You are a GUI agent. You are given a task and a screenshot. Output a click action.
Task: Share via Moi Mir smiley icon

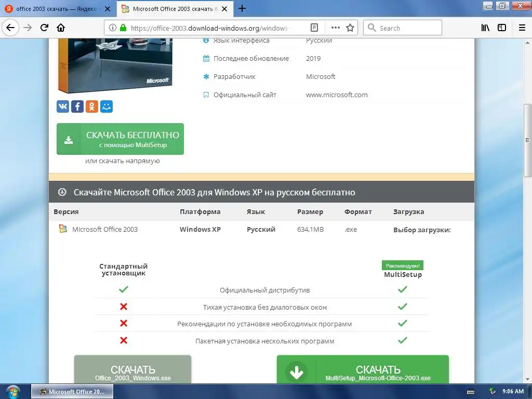point(107,107)
